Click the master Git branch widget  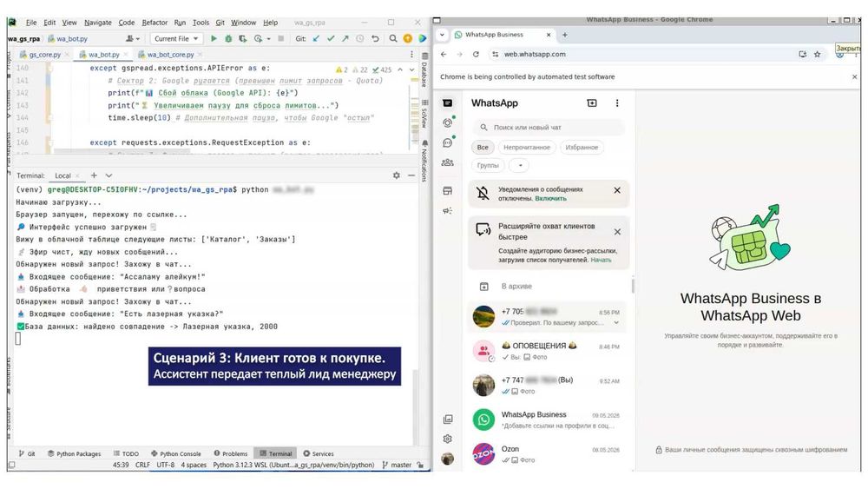pyautogui.click(x=397, y=466)
